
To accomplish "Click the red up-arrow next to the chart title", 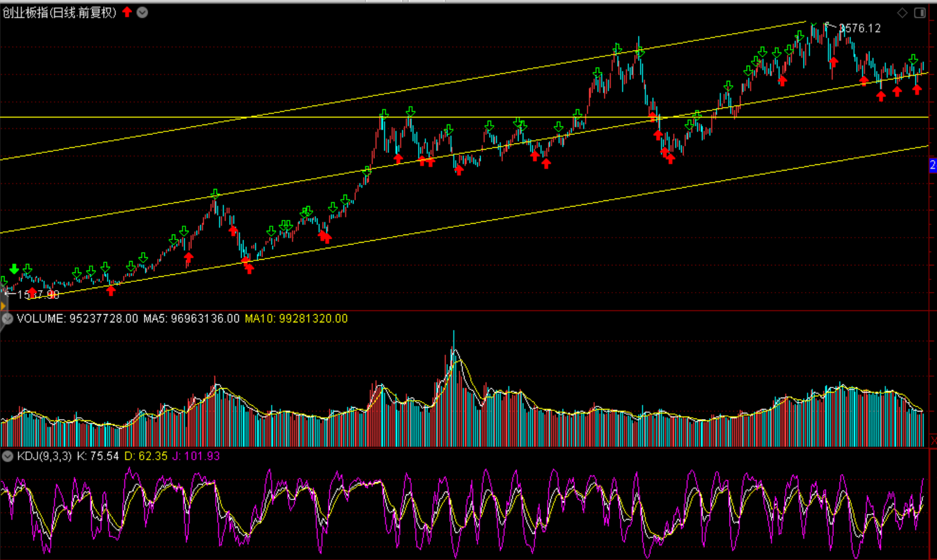I will (x=128, y=12).
